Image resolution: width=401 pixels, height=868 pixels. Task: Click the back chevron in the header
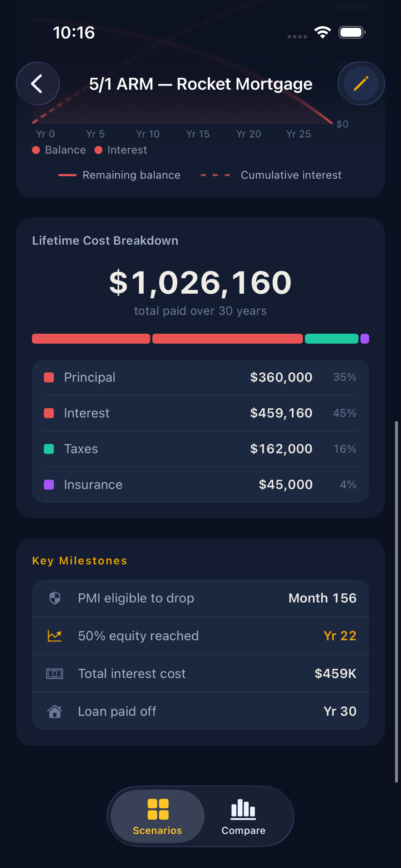tap(37, 83)
